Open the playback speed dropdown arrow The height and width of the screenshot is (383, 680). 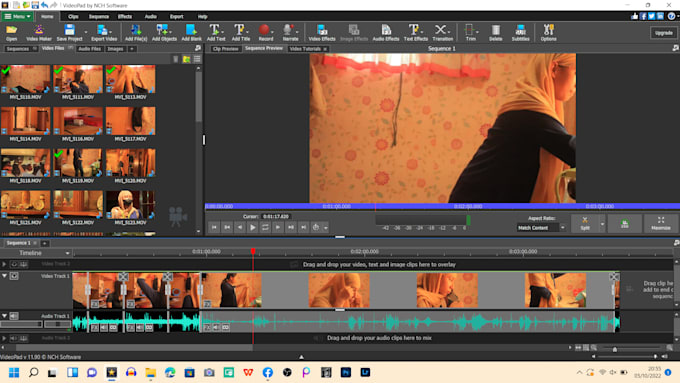click(326, 227)
